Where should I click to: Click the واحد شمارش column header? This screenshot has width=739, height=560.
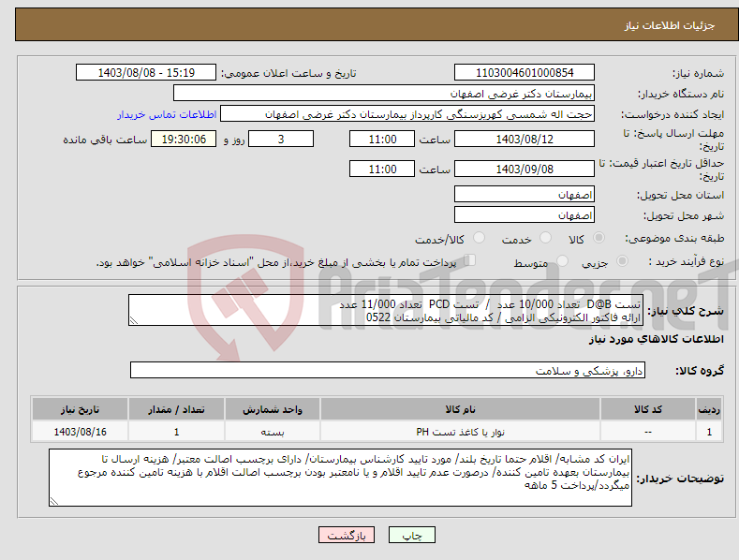[273, 409]
